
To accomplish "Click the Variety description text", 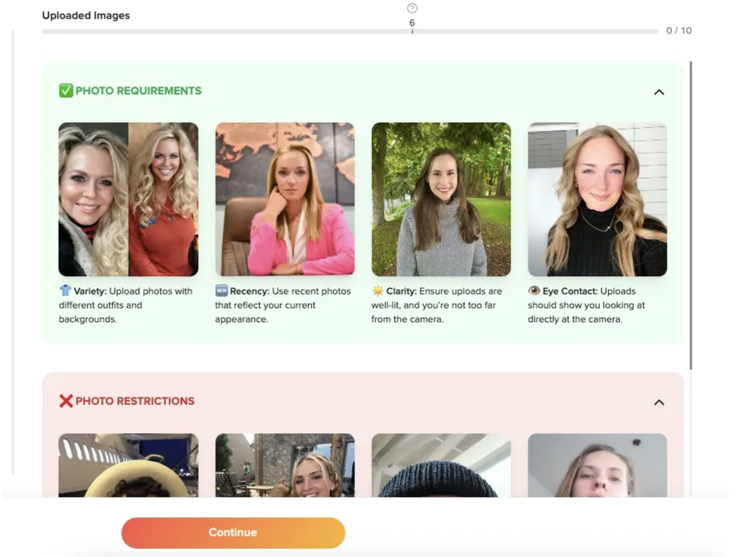I will pyautogui.click(x=126, y=305).
